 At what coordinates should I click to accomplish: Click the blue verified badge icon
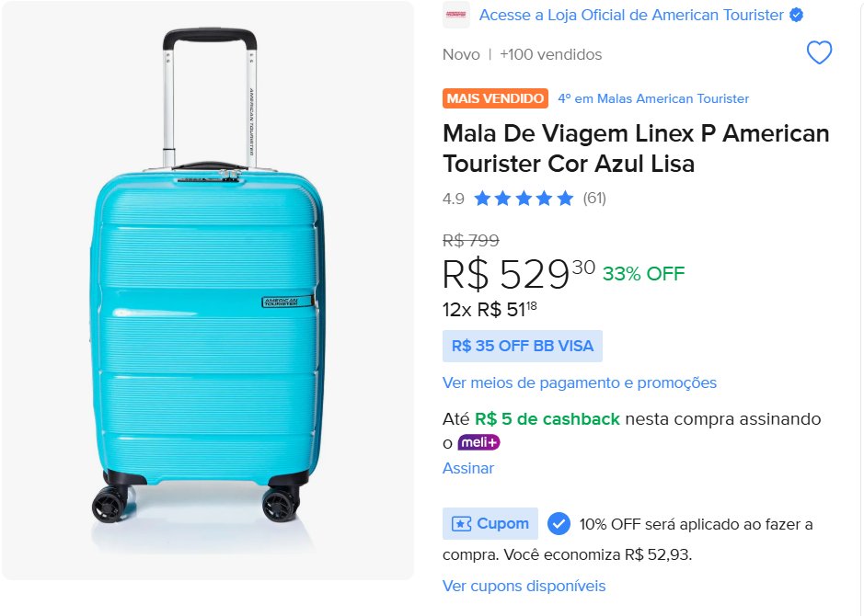tap(796, 15)
